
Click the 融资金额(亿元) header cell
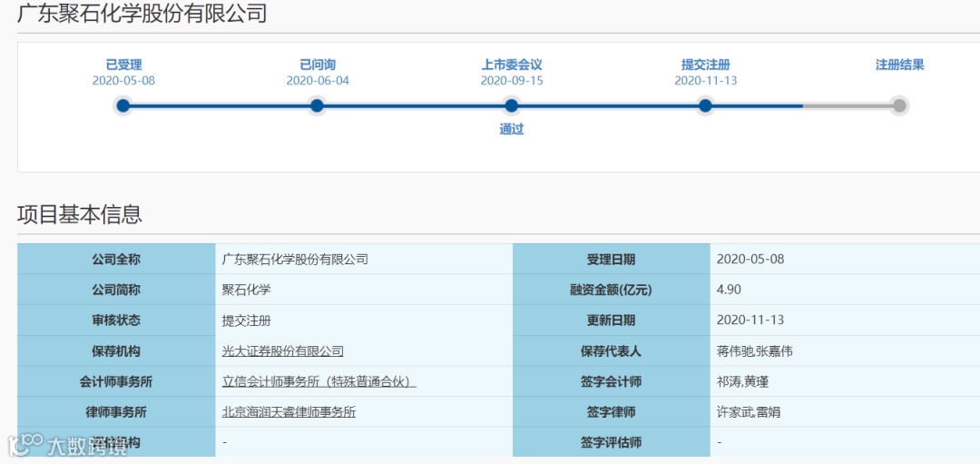tap(612, 290)
